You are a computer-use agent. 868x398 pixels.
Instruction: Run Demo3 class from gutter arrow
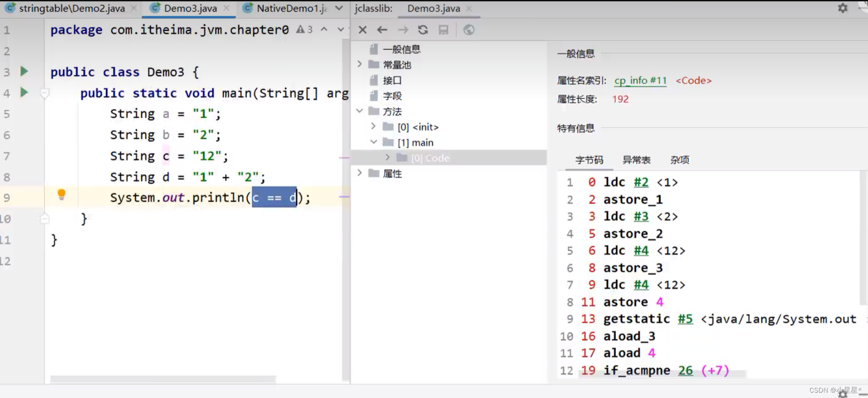tap(24, 71)
